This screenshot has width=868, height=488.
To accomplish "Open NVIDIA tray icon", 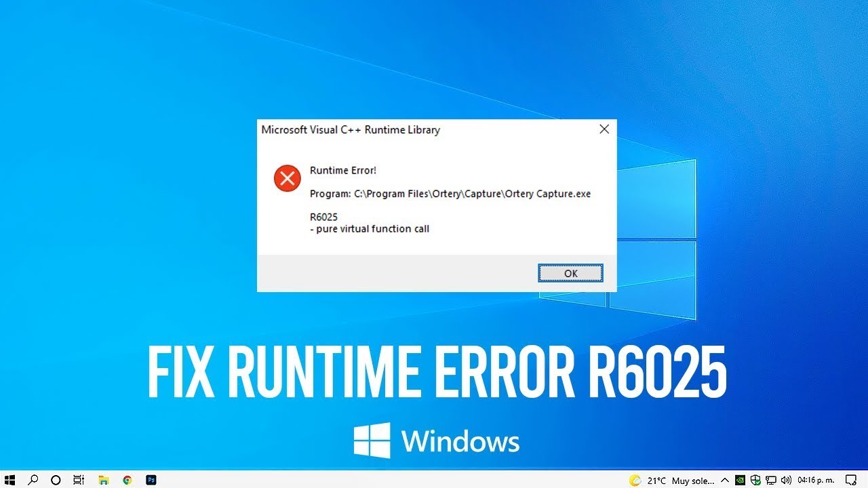I will pyautogui.click(x=741, y=480).
